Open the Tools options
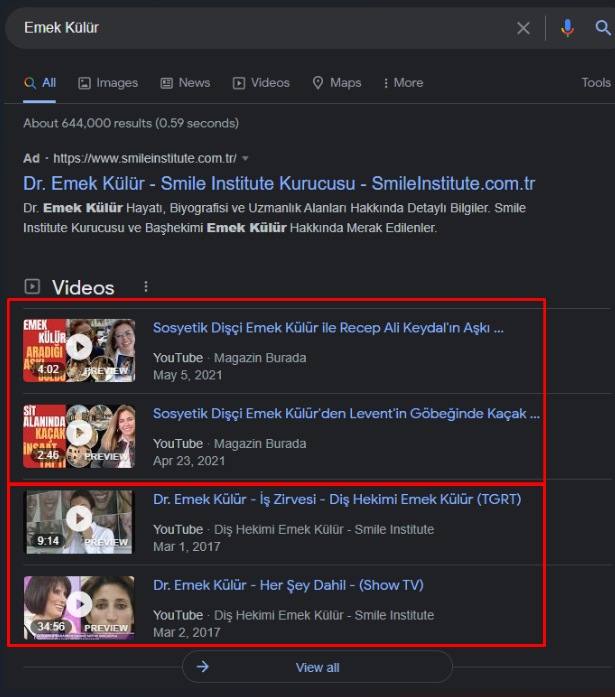The height and width of the screenshot is (697, 615). point(596,83)
